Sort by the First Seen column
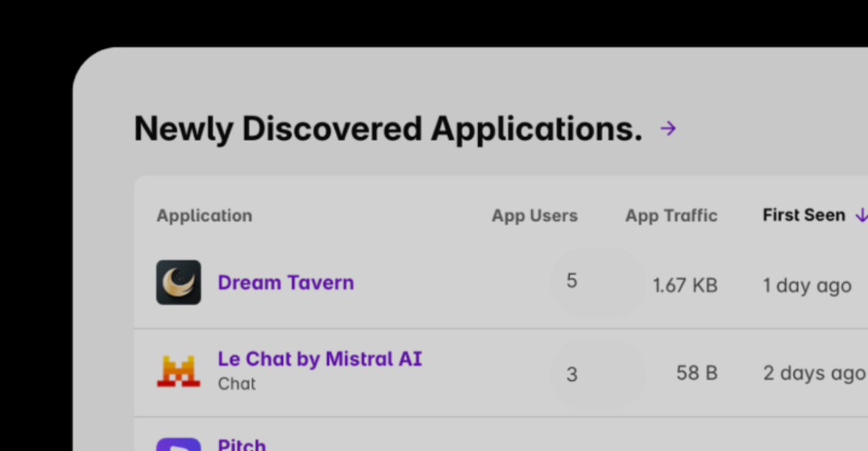868x451 pixels. [804, 215]
